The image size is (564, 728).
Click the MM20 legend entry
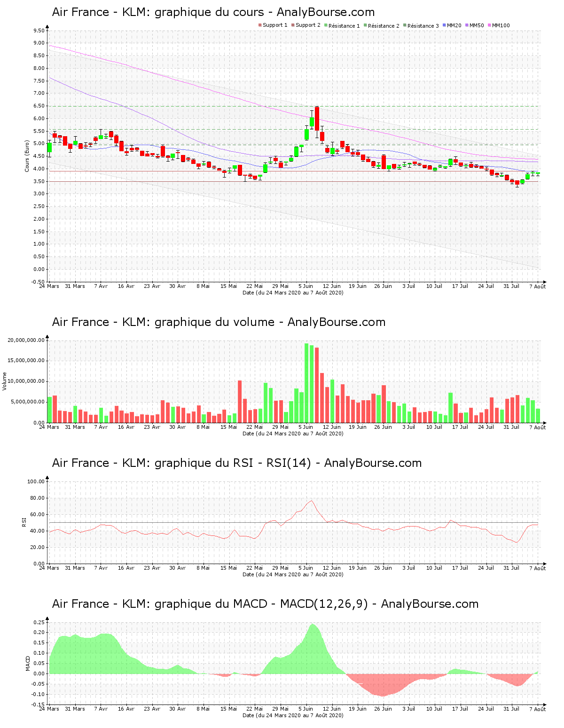click(452, 25)
